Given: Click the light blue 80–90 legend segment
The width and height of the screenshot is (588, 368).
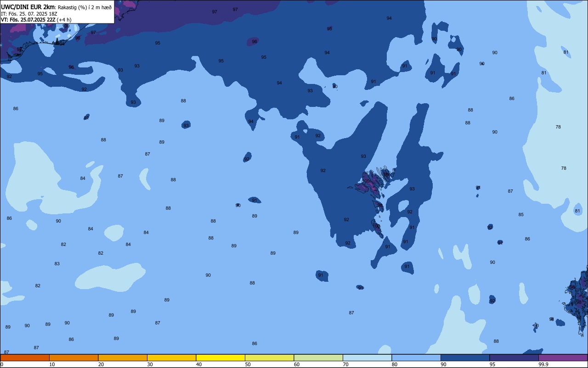Looking at the screenshot, I should click(x=416, y=357).
